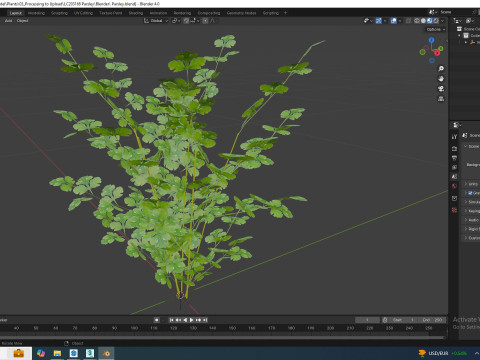This screenshot has width=480, height=360.
Task: Click the hand pan view button
Action: point(441,79)
